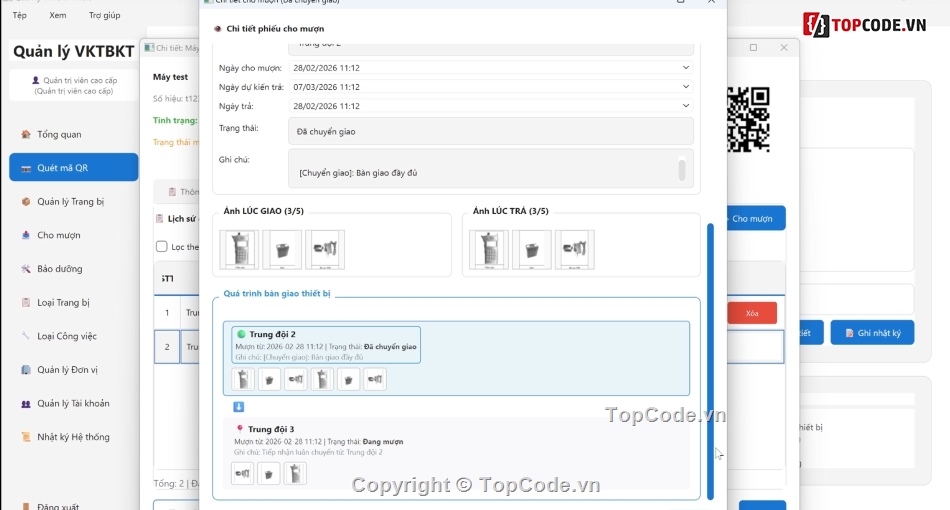Screen dimensions: 950x510
Task: Open first thumbnail under Ảnh lúc giao
Action: click(239, 250)
